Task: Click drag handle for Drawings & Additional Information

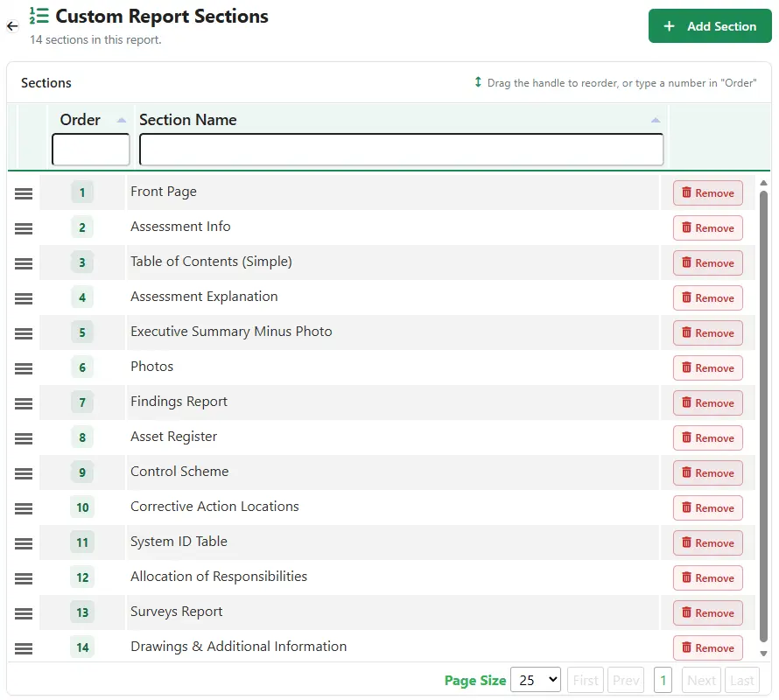Action: (x=24, y=648)
